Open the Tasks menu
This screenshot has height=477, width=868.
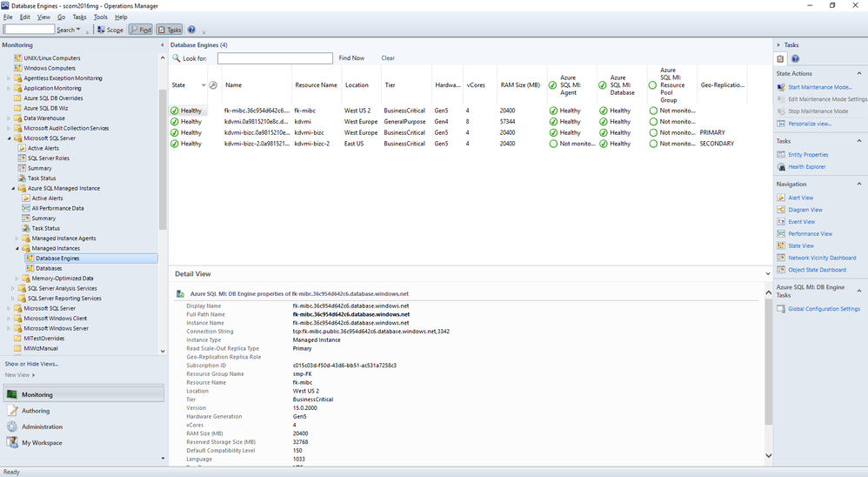pyautogui.click(x=80, y=17)
